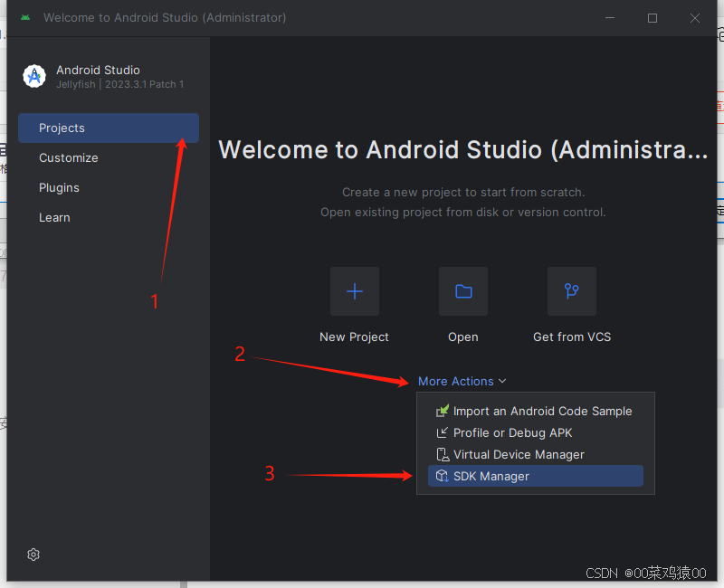The width and height of the screenshot is (724, 588).
Task: Click the New Project label
Action: point(354,337)
